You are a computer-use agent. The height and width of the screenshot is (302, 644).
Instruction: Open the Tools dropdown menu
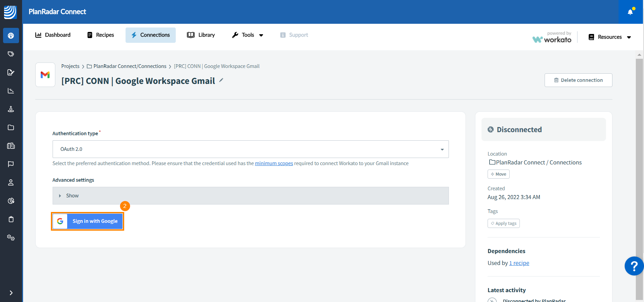tap(248, 35)
